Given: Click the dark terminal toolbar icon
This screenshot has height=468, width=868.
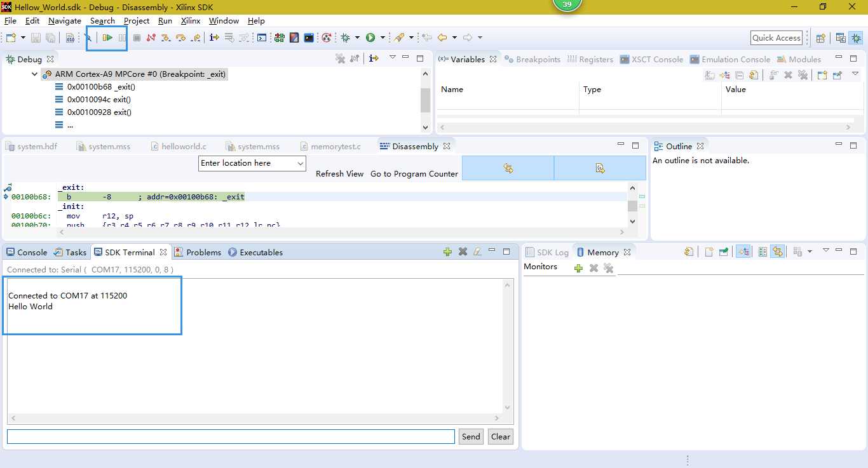Looking at the screenshot, I should click(309, 38).
